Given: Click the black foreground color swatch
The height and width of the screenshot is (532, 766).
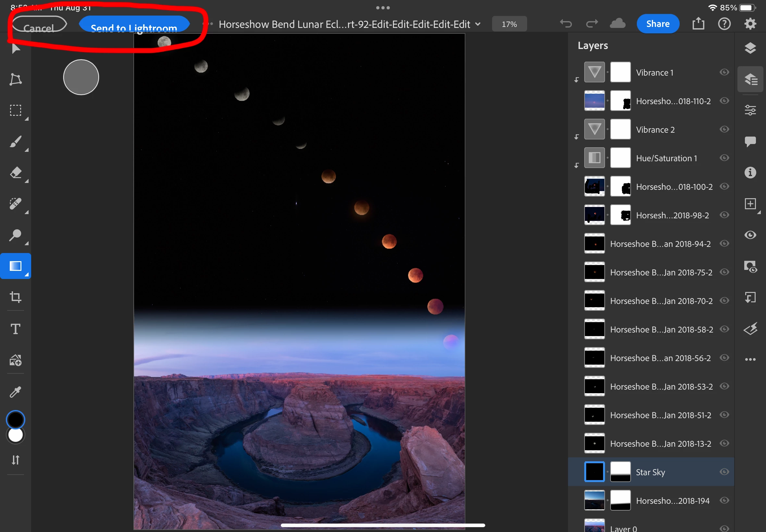Looking at the screenshot, I should 15,419.
